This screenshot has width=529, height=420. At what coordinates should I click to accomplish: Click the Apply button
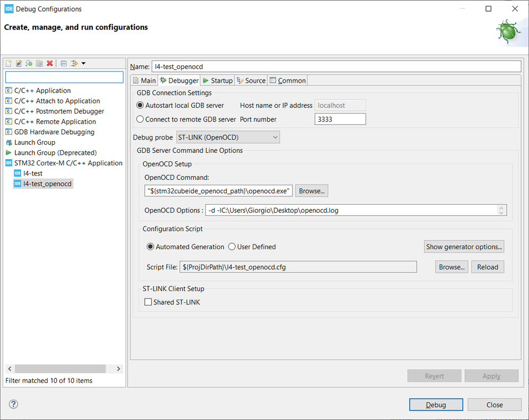point(491,376)
